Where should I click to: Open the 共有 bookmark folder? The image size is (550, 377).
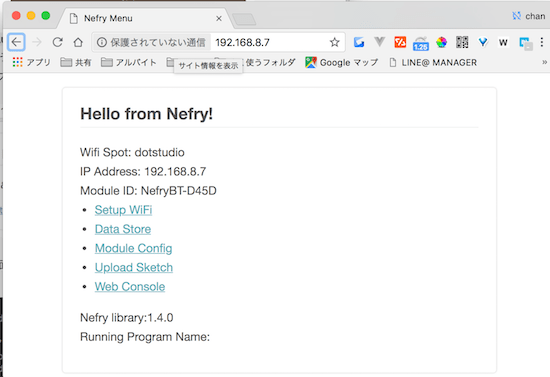tap(76, 62)
